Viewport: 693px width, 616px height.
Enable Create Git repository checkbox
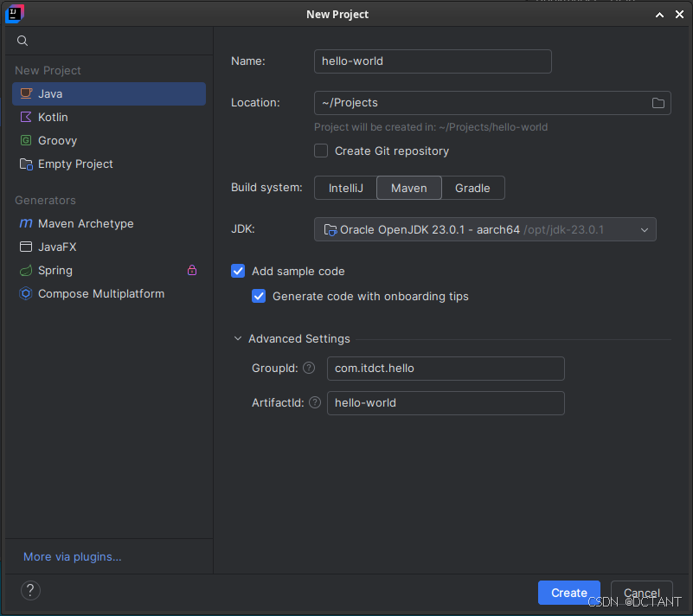coord(321,151)
